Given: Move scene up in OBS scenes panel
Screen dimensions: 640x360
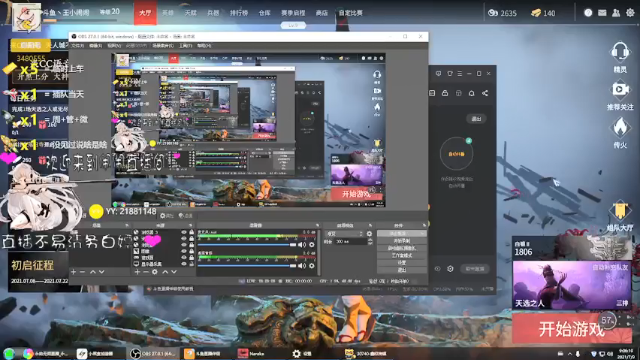Looking at the screenshot, I should pyautogui.click(x=93, y=271).
